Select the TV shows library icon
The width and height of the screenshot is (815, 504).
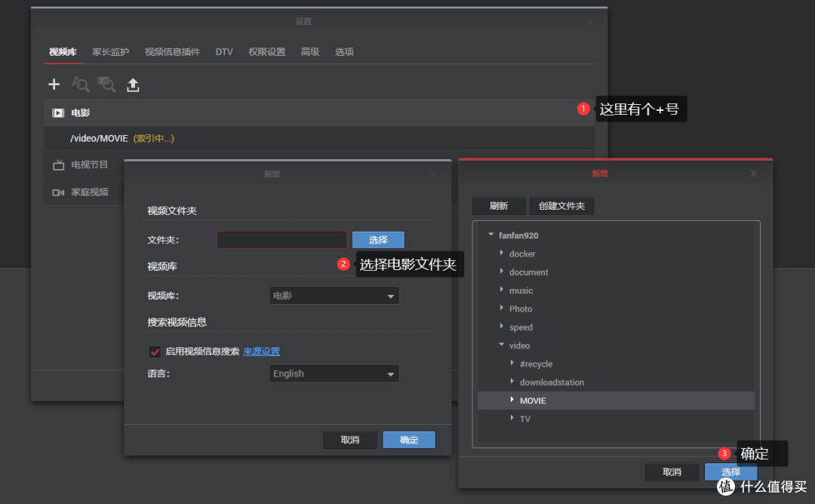58,164
